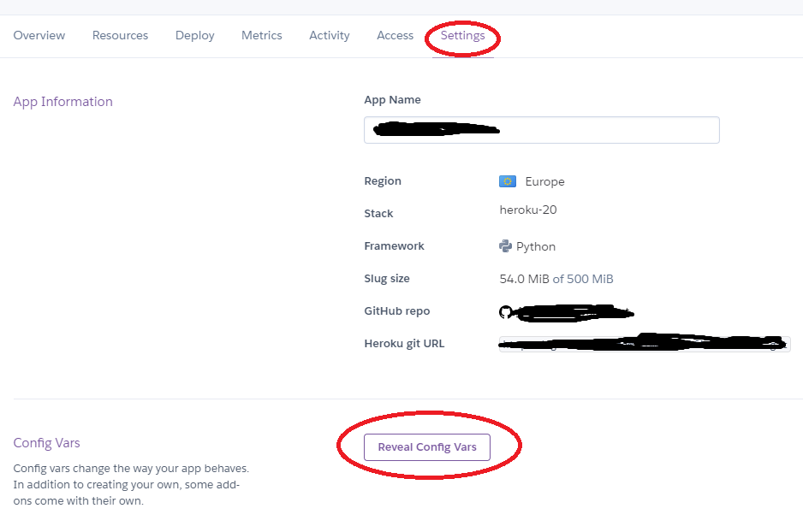This screenshot has width=803, height=532.
Task: Open the redacted GitHub repo link
Action: pos(575,312)
